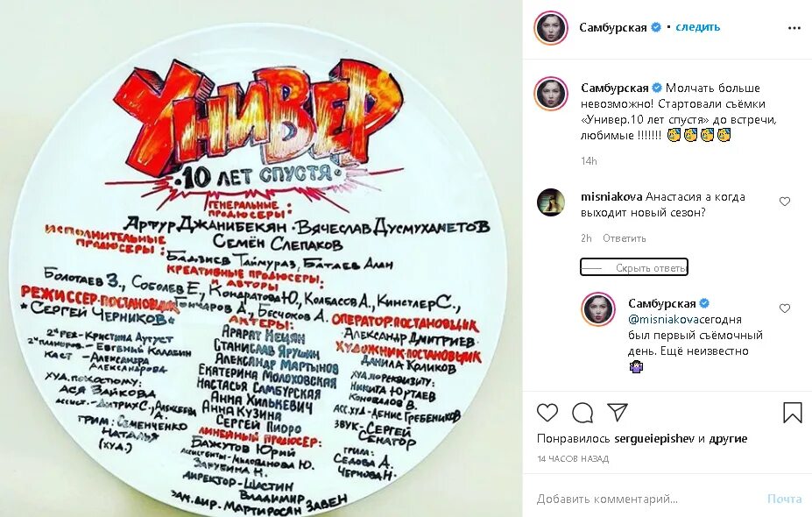Open Самбурская header profile avatar

coord(550,27)
